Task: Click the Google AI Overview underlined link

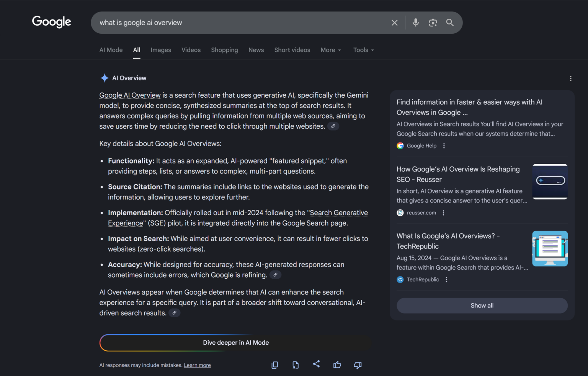Action: point(130,95)
